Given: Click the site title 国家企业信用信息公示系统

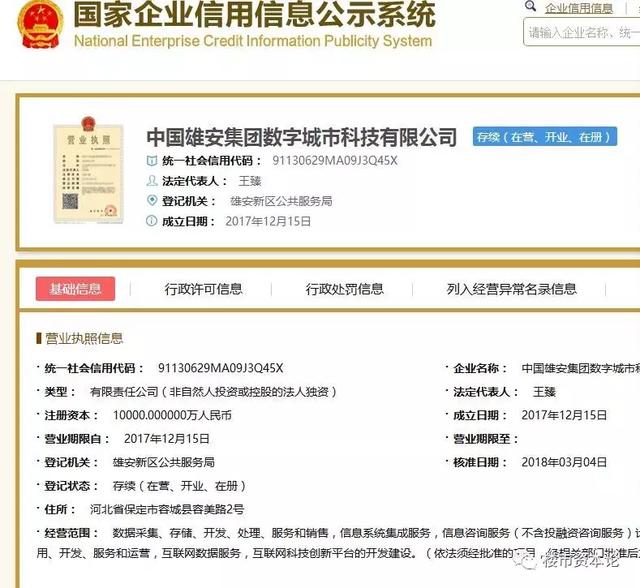Looking at the screenshot, I should click(x=254, y=14).
